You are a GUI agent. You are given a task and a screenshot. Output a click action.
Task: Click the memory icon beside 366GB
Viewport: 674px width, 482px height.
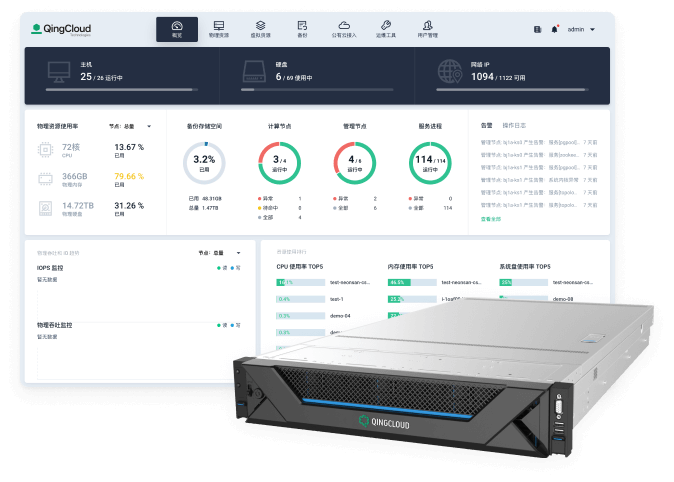click(45, 179)
